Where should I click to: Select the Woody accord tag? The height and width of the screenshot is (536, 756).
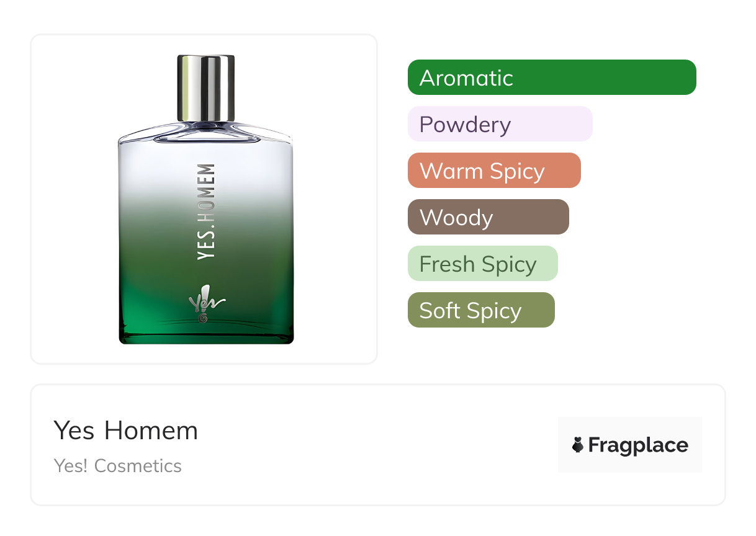[488, 217]
